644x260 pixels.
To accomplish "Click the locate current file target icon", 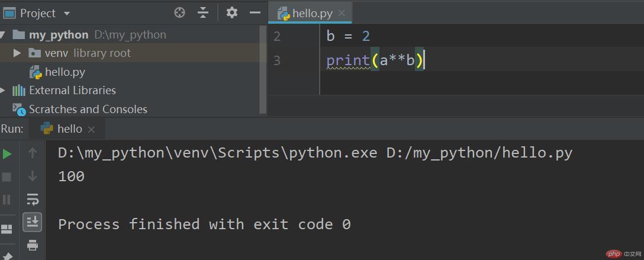I will click(x=180, y=13).
